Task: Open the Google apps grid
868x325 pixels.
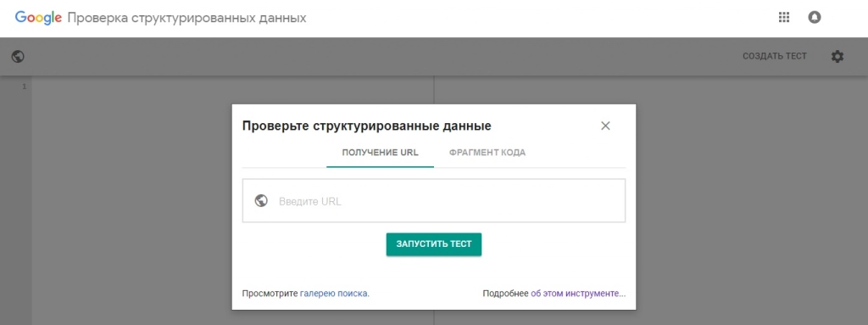Action: 784,17
